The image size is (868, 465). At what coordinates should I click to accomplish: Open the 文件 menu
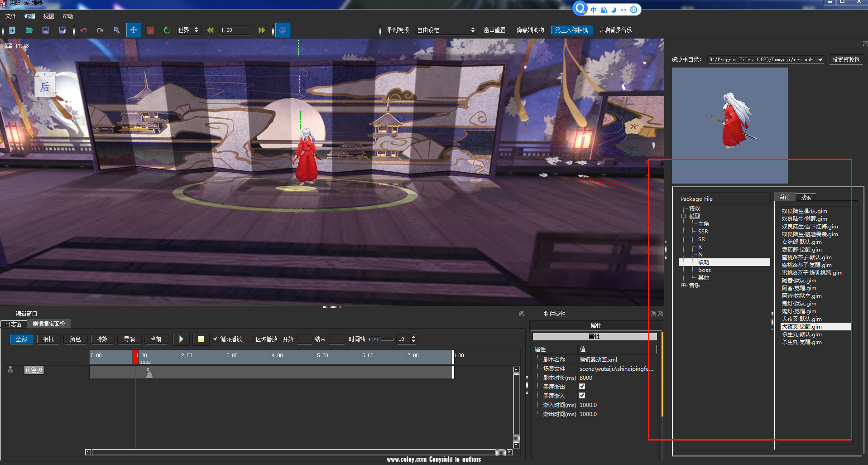(x=11, y=16)
